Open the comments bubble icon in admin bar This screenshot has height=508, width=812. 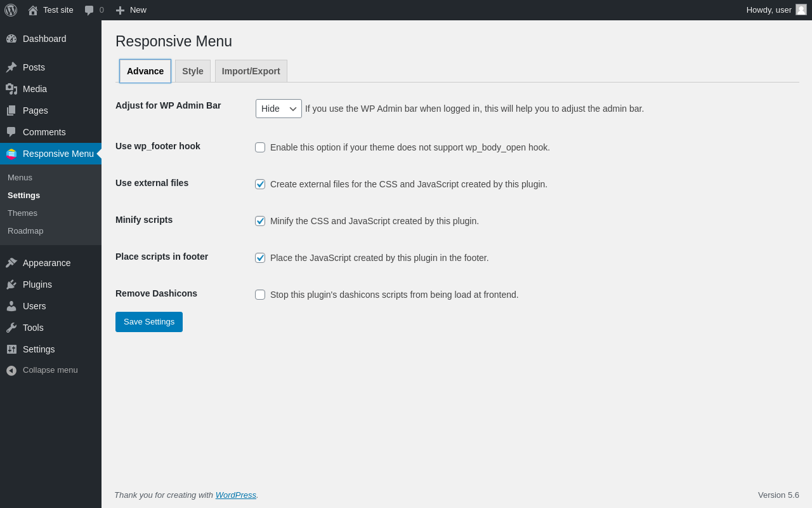point(89,10)
